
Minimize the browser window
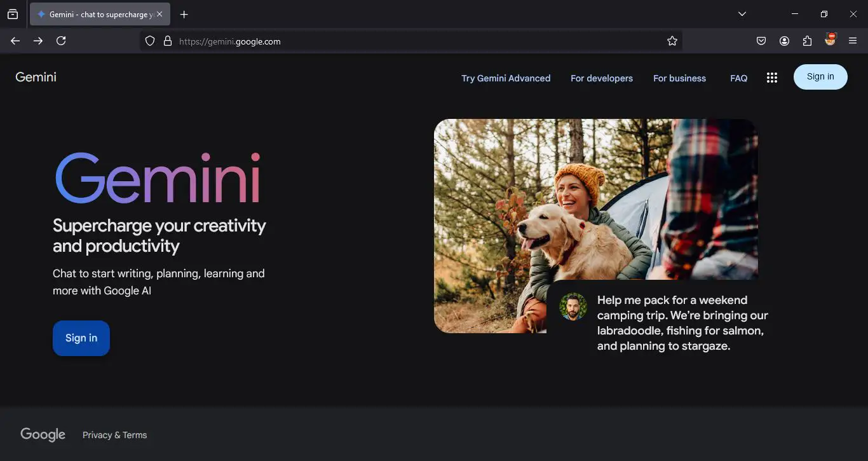[x=795, y=14]
